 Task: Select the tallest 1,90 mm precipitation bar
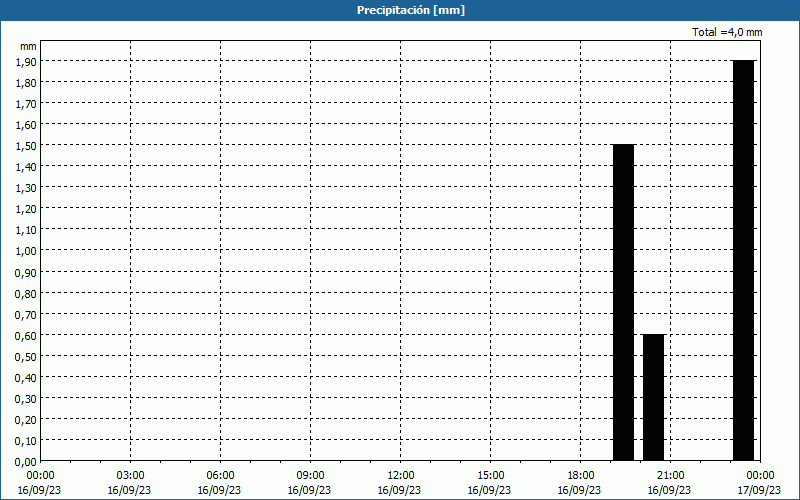coord(743,260)
